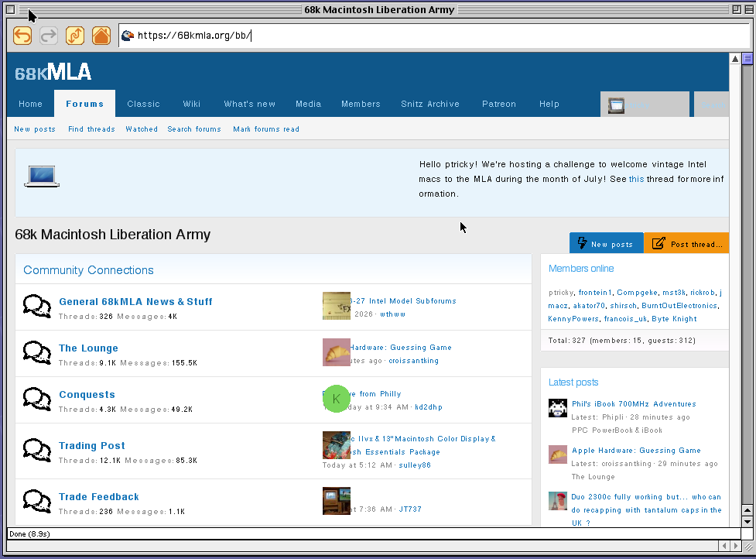This screenshot has width=756, height=559.
Task: Click the 68kMLA logo
Action: coord(53,72)
